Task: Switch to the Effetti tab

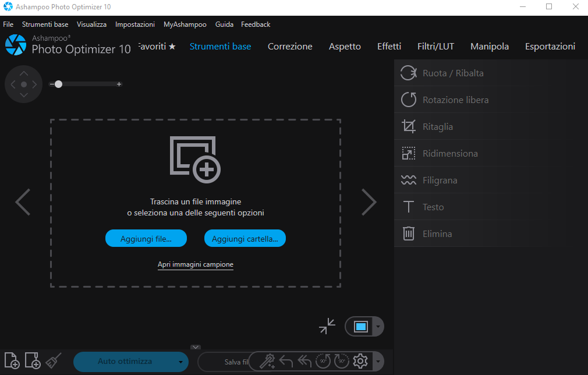Action: (389, 47)
